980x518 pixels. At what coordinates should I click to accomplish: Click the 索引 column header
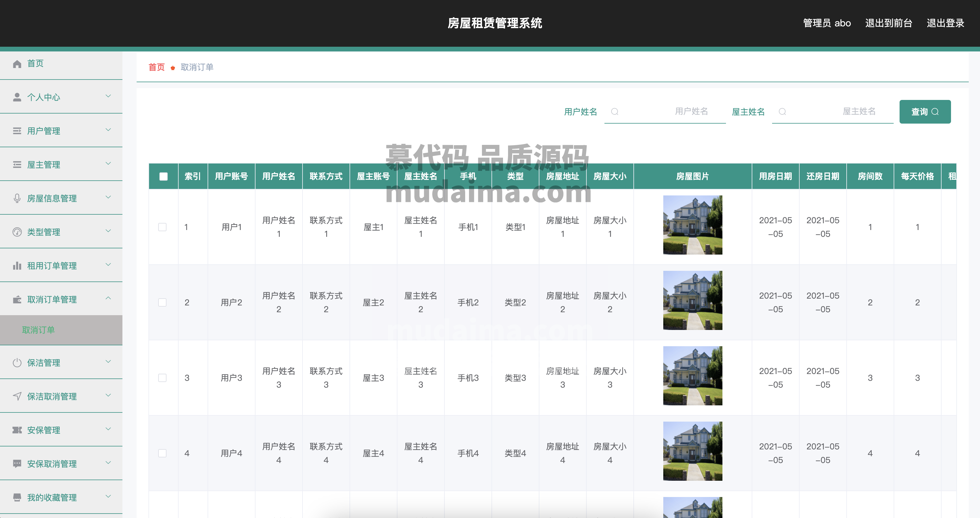point(193,177)
